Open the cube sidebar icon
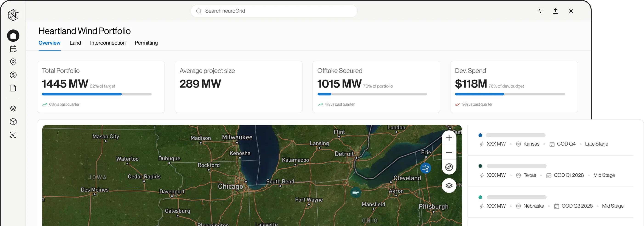The image size is (644, 226). pyautogui.click(x=13, y=122)
